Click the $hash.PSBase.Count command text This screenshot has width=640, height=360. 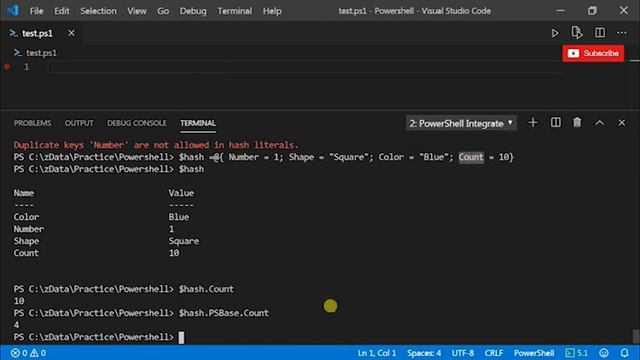(x=224, y=313)
